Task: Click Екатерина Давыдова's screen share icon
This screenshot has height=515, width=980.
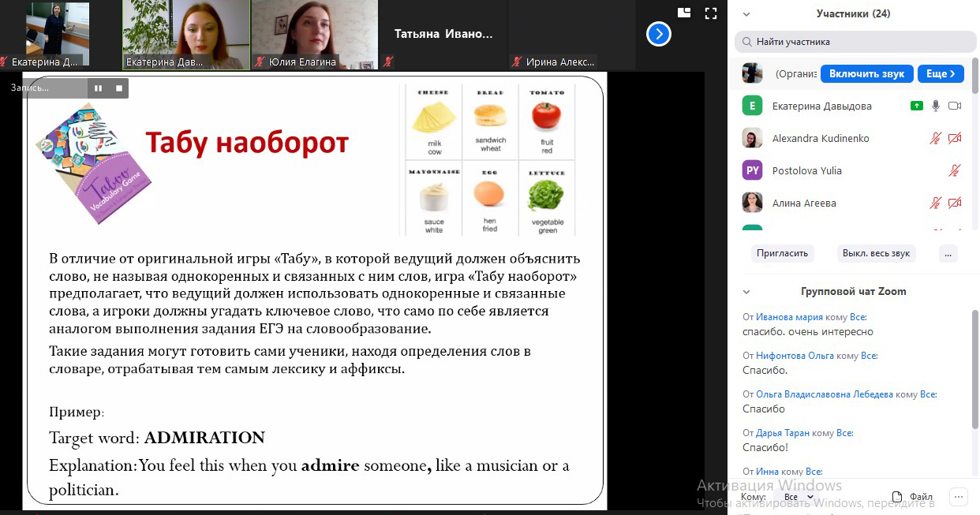Action: (916, 106)
